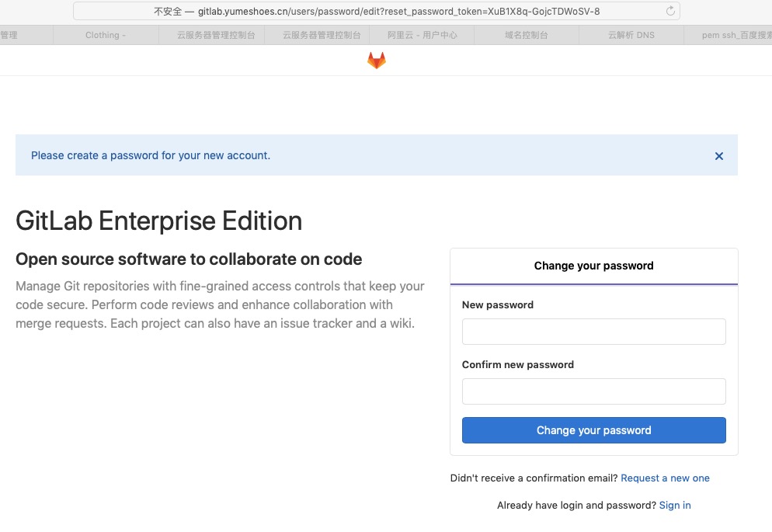The image size is (772, 532).
Task: Follow the Sign in link
Action: click(674, 505)
